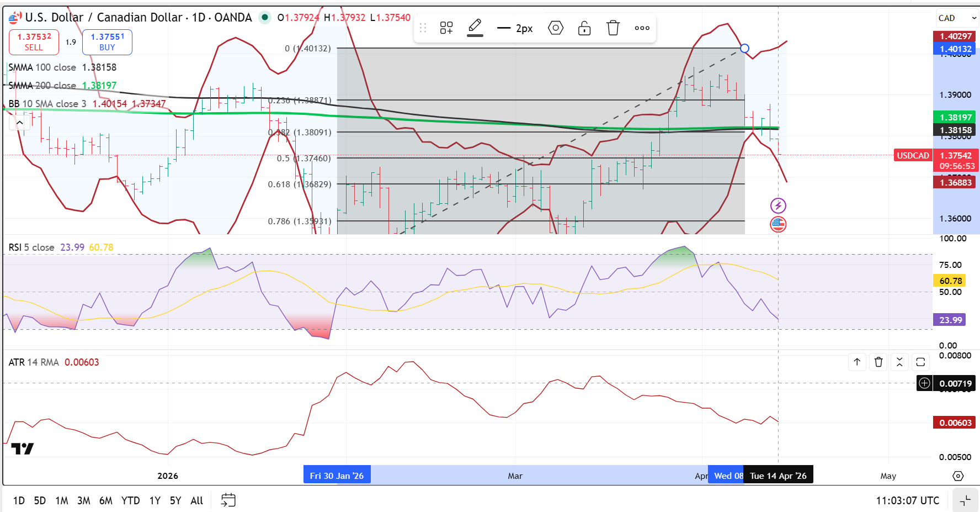Screen dimensions: 980x512
Task: Click the SELL button at 1.37532
Action: (x=34, y=42)
